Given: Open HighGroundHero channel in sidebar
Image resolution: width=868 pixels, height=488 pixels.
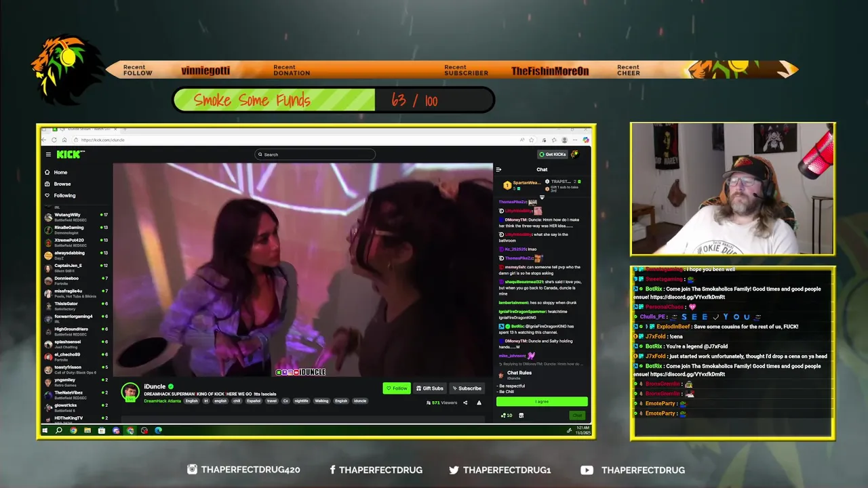Looking at the screenshot, I should pyautogui.click(x=77, y=331).
